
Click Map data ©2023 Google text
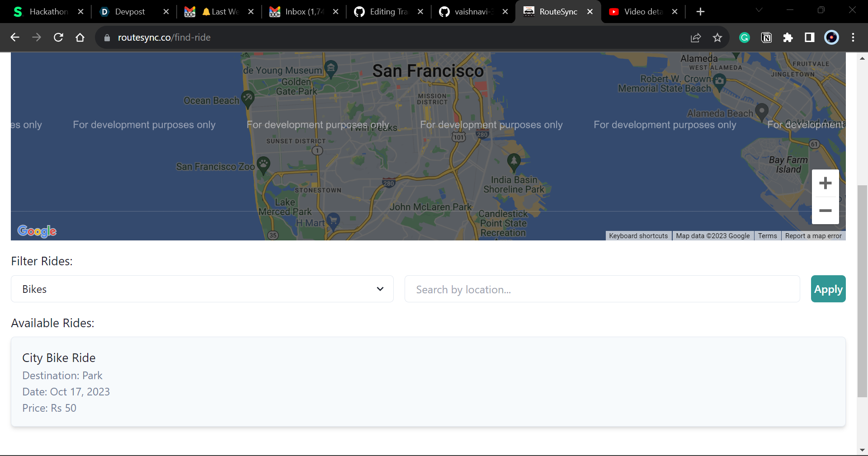point(712,236)
